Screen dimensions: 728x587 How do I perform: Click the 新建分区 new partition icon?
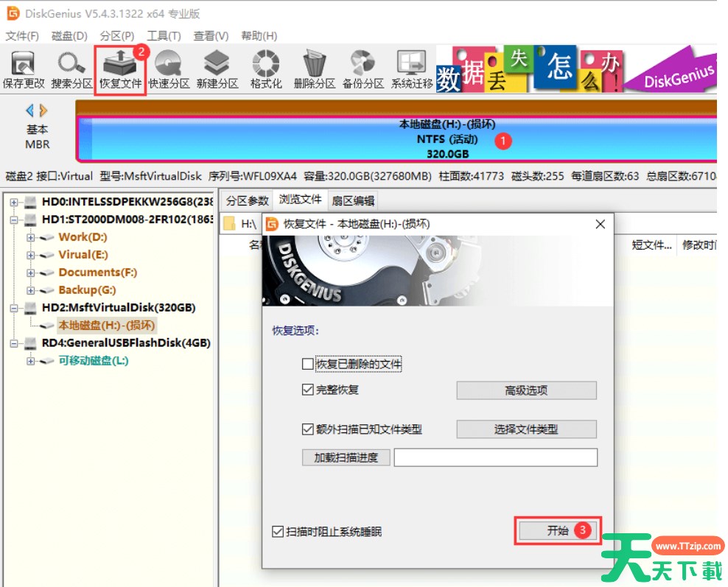click(217, 70)
